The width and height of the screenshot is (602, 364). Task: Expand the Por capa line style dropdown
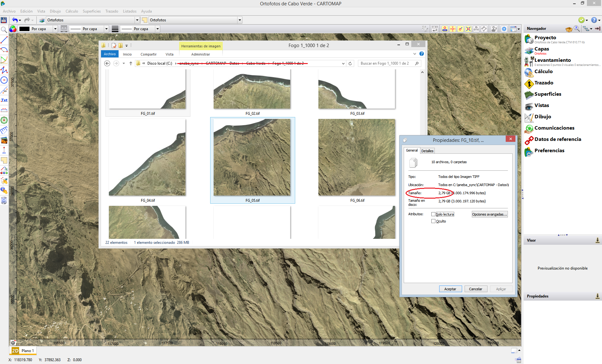pos(106,29)
